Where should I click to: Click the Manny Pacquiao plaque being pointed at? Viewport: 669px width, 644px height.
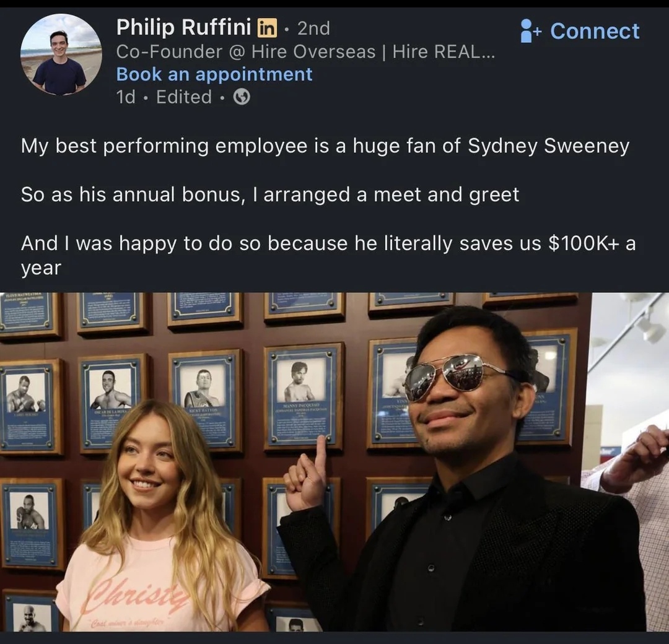pos(304,396)
